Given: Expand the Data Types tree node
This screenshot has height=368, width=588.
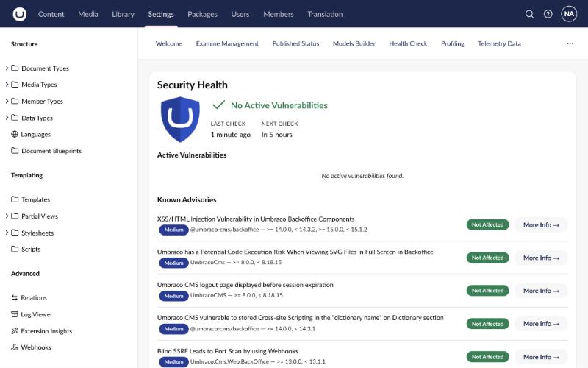Looking at the screenshot, I should pyautogui.click(x=7, y=118).
